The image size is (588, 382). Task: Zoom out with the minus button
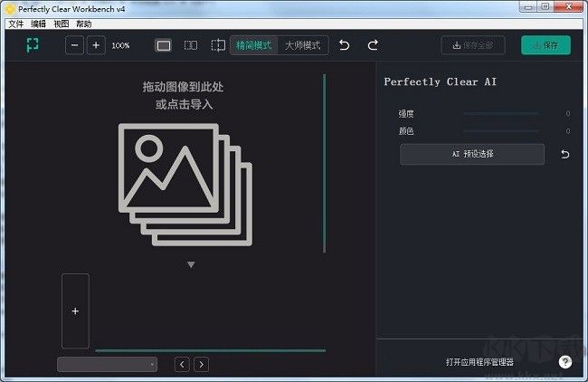(74, 45)
